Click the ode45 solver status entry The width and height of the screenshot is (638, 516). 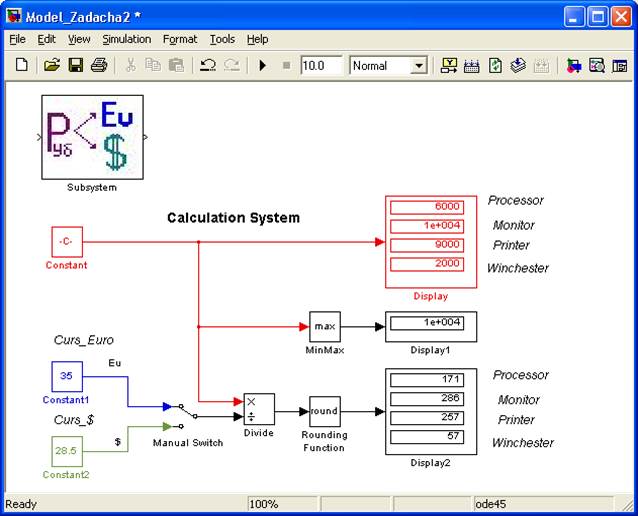491,504
